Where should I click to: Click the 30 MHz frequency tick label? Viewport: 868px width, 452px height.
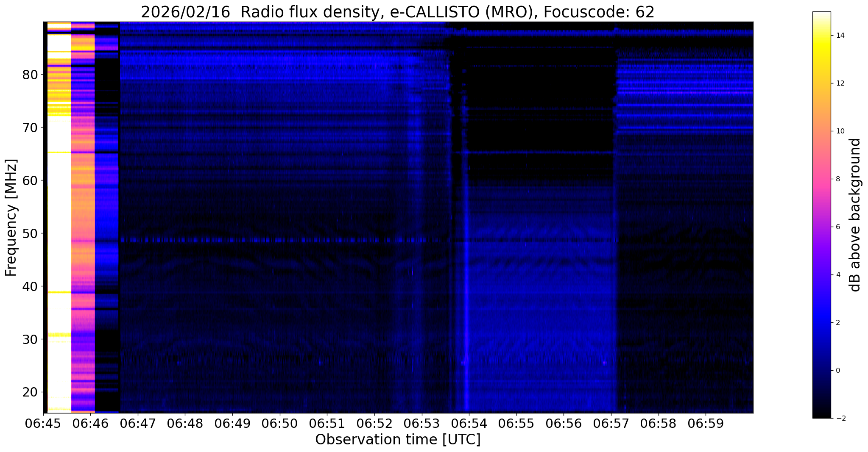click(30, 339)
